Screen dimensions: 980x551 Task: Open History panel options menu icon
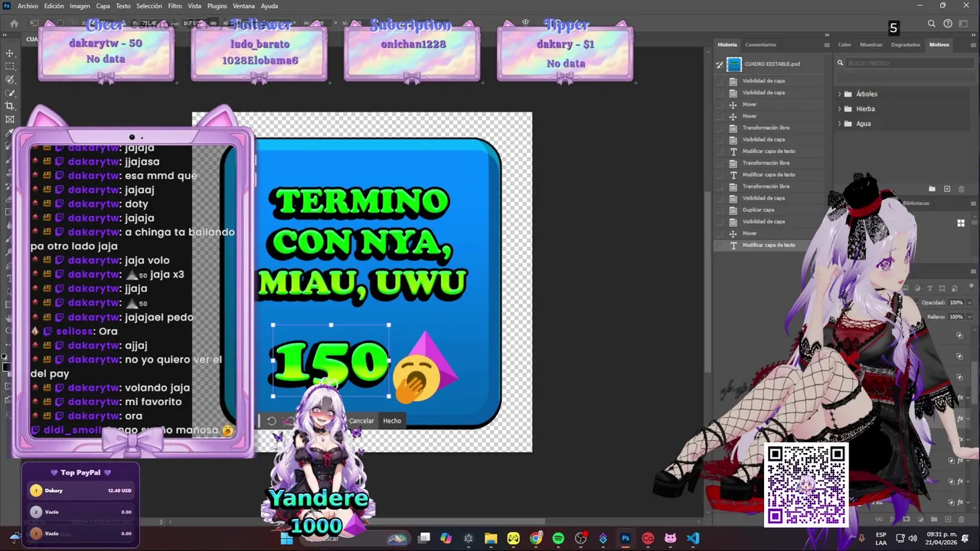tap(826, 44)
